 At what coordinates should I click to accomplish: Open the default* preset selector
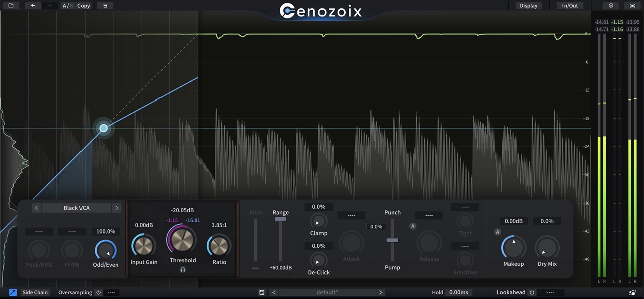click(x=327, y=292)
